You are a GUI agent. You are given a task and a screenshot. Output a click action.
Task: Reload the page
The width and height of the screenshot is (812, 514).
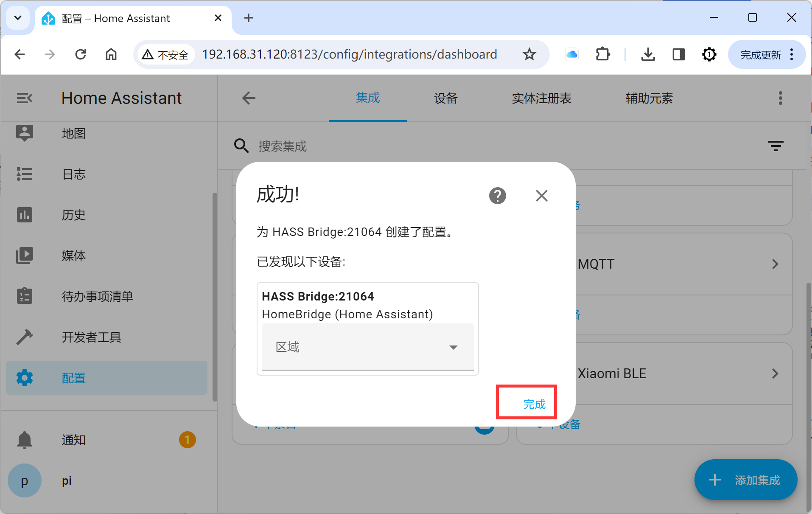[x=81, y=54]
